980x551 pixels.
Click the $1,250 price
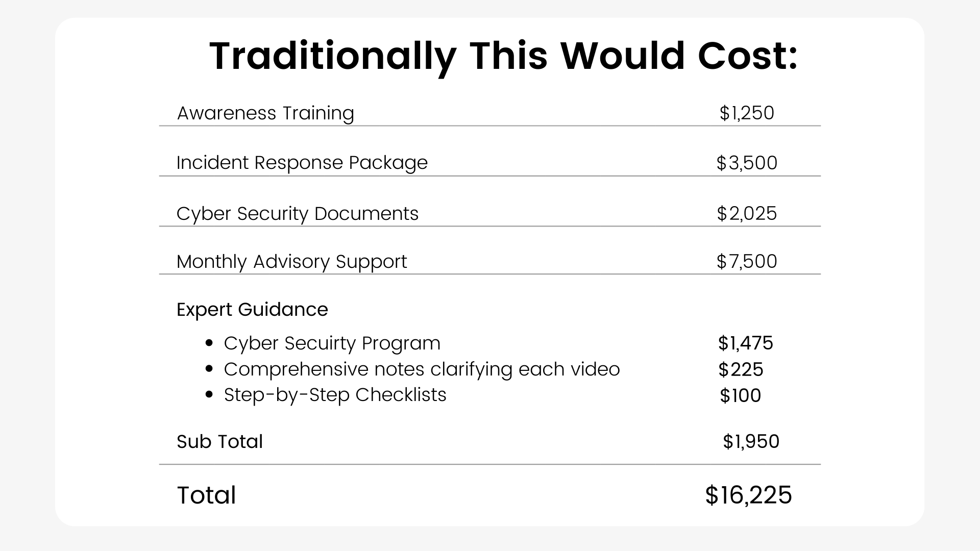pos(747,113)
